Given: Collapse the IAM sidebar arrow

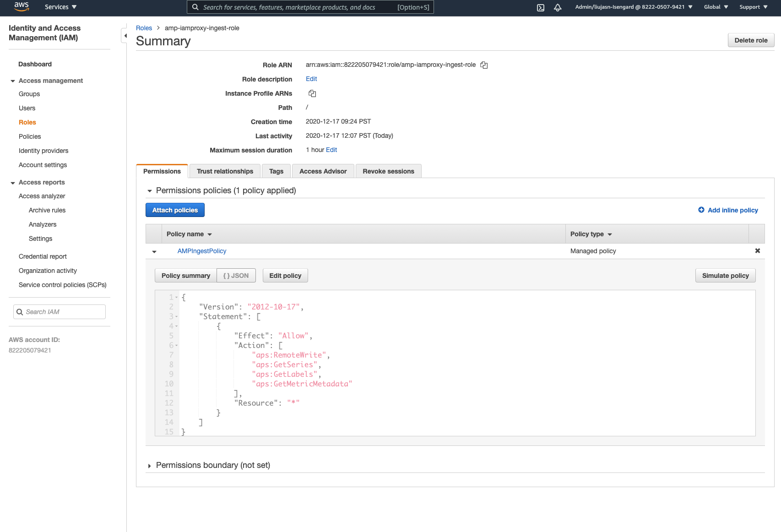Looking at the screenshot, I should 125,36.
